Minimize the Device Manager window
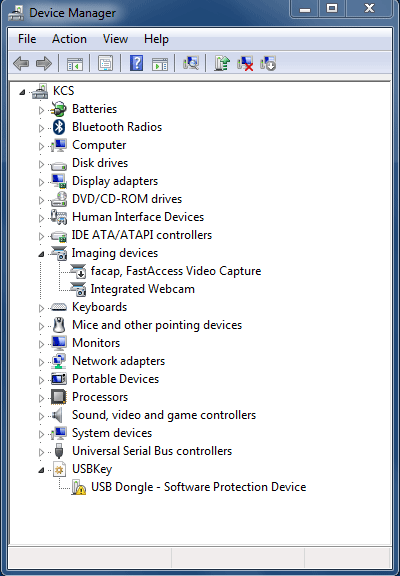This screenshot has height=576, width=400. [305, 8]
